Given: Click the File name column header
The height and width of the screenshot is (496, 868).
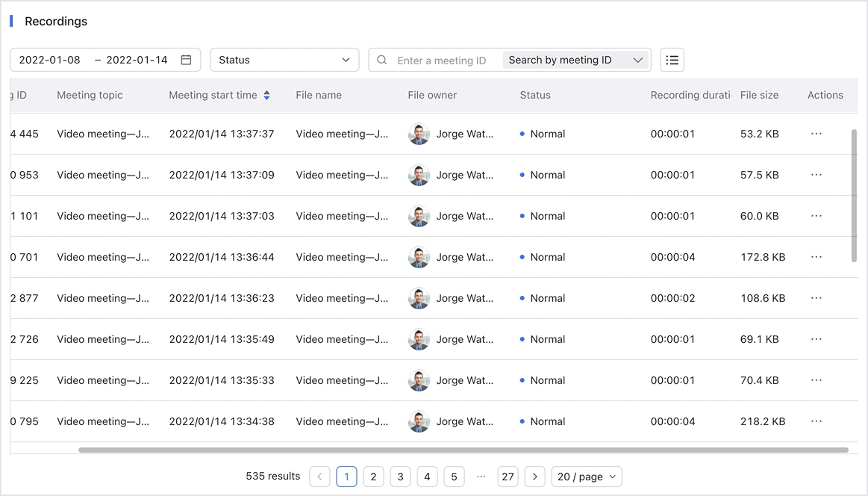Looking at the screenshot, I should coord(319,96).
